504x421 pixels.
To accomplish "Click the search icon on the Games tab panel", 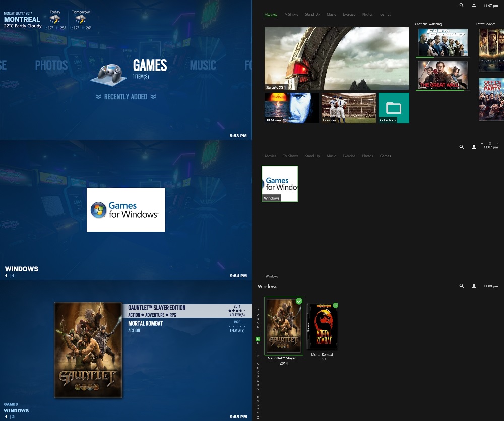I will (x=461, y=147).
